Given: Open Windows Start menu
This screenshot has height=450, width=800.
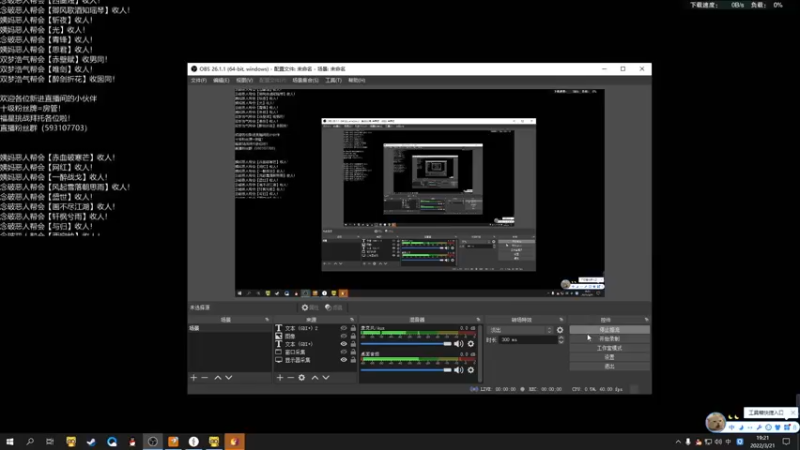Looking at the screenshot, I should point(10,441).
